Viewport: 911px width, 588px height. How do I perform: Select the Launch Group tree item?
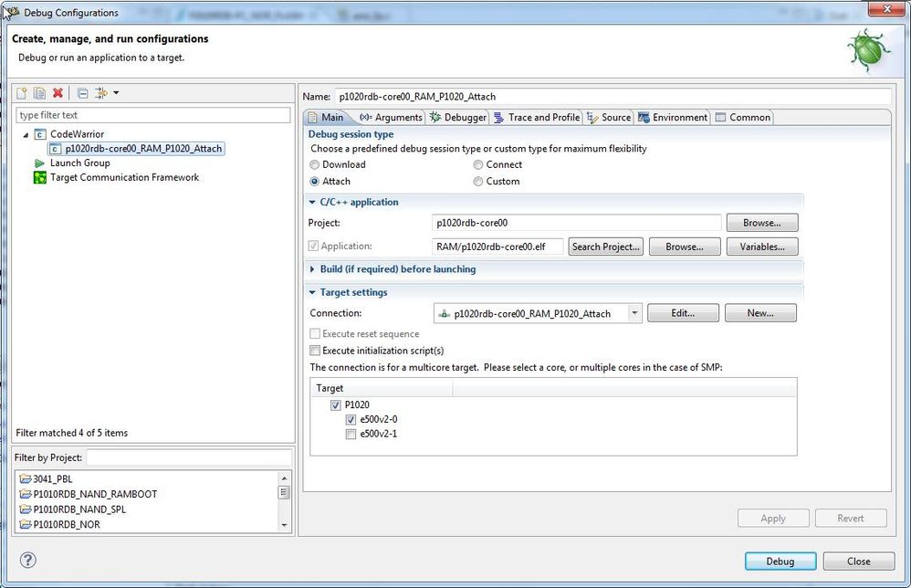tap(79, 163)
